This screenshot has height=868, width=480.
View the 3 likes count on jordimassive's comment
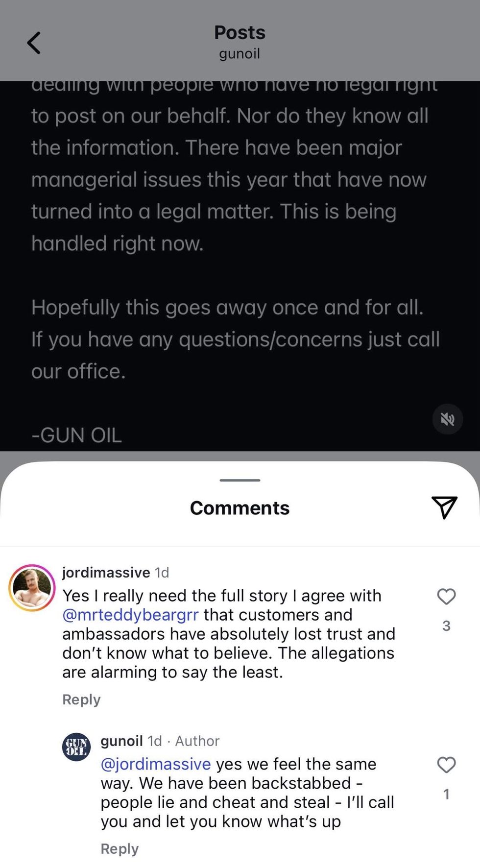pos(446,626)
